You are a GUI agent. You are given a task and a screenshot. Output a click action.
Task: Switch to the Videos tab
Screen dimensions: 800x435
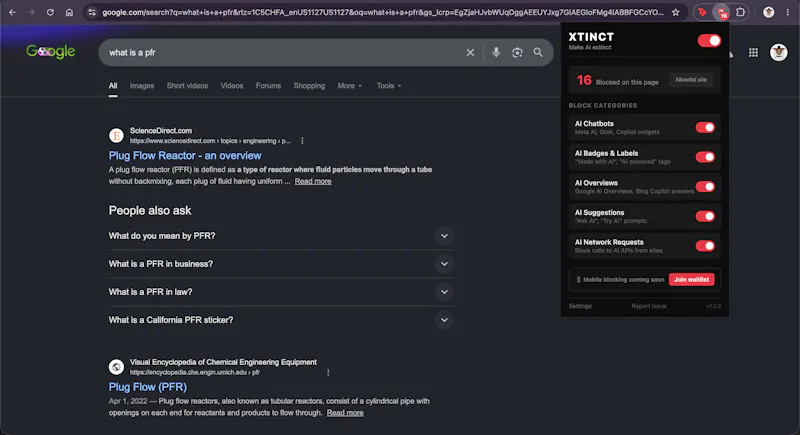[x=232, y=86]
